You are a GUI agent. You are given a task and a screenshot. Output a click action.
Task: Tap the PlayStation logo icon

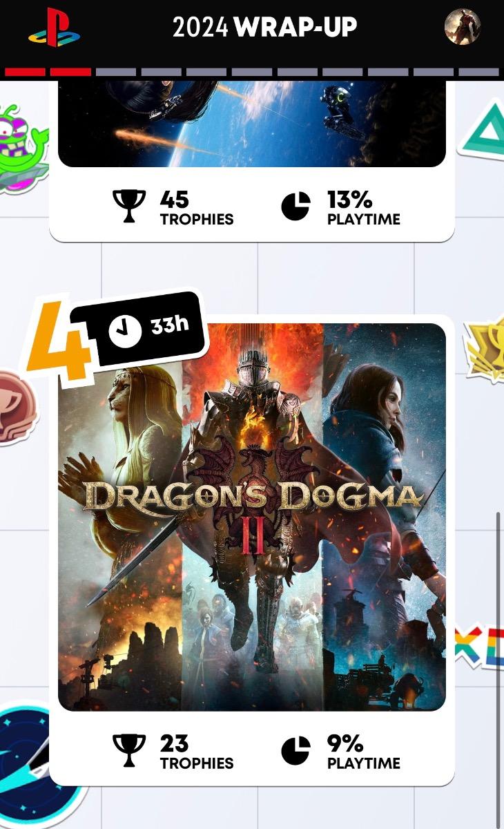(x=55, y=28)
